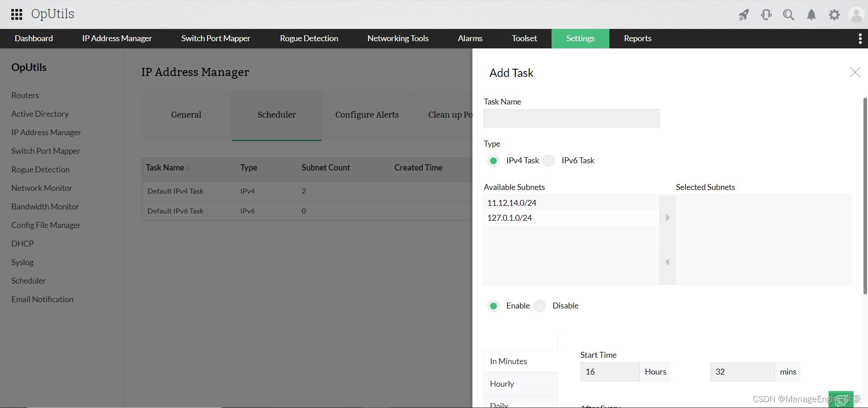Open Scheduler in the sidebar
The height and width of the screenshot is (408, 868).
point(28,281)
